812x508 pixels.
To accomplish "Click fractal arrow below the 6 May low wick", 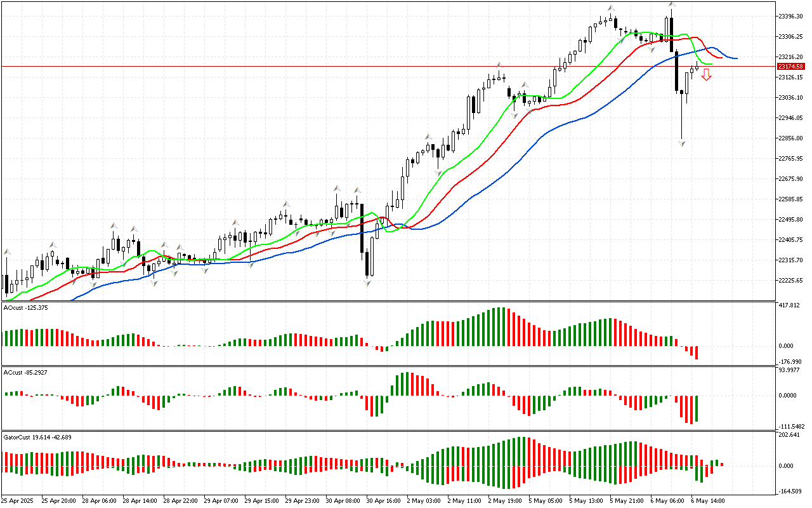I will click(682, 144).
